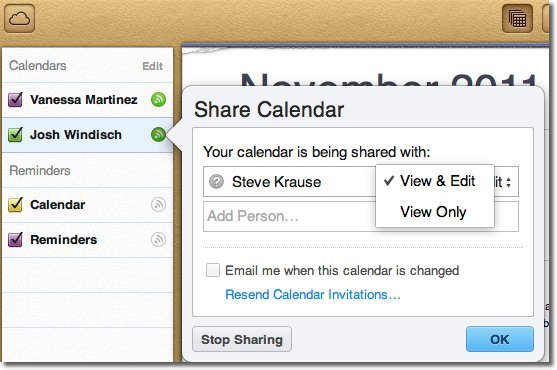Choose View & Edit permission
This screenshot has height=370, width=557.
tap(435, 181)
